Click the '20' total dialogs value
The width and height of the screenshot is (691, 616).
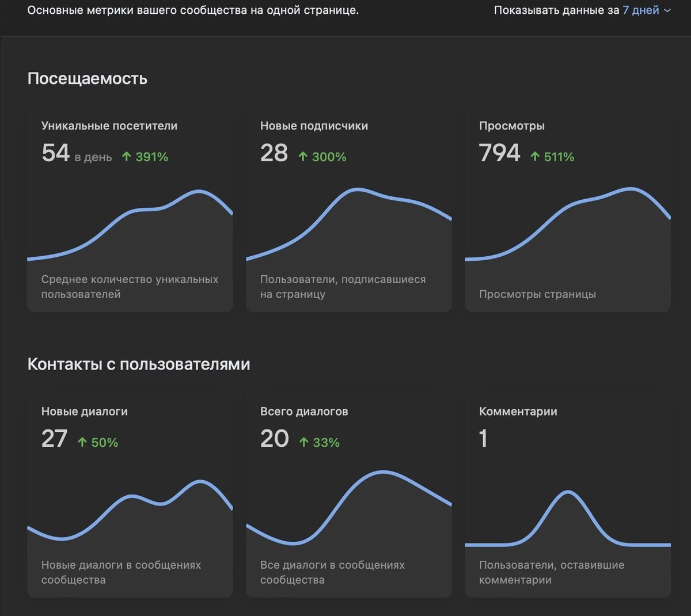click(x=274, y=439)
